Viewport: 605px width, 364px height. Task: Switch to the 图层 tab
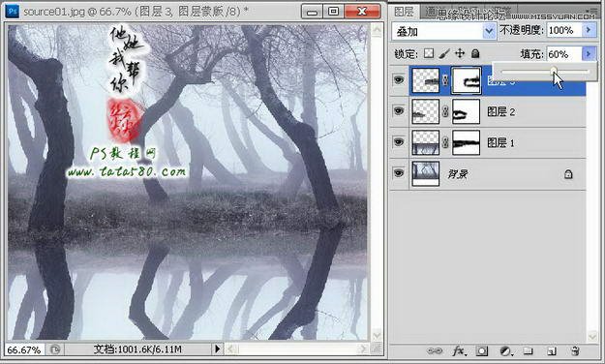404,12
